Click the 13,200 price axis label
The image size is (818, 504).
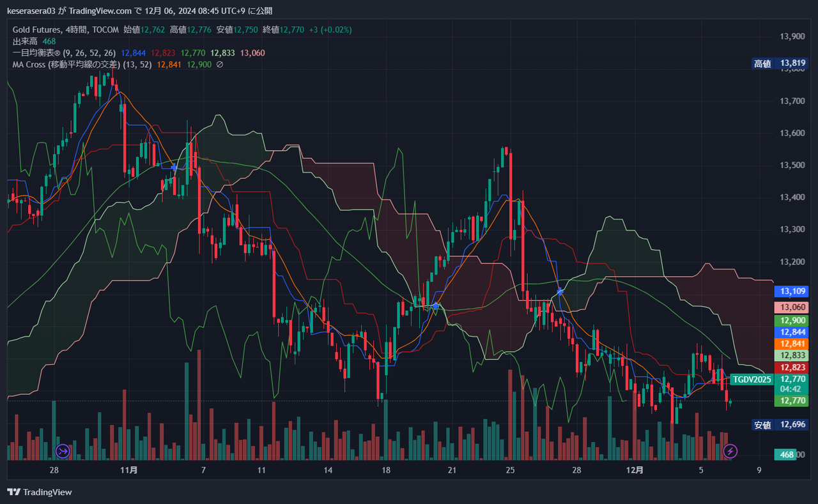click(x=792, y=262)
